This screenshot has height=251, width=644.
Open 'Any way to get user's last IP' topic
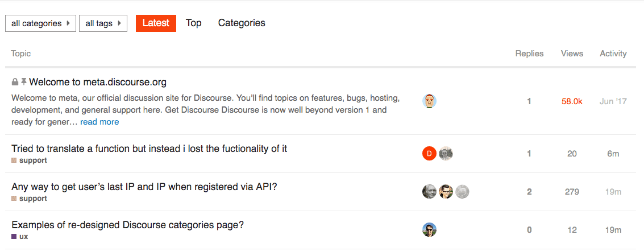tap(144, 187)
